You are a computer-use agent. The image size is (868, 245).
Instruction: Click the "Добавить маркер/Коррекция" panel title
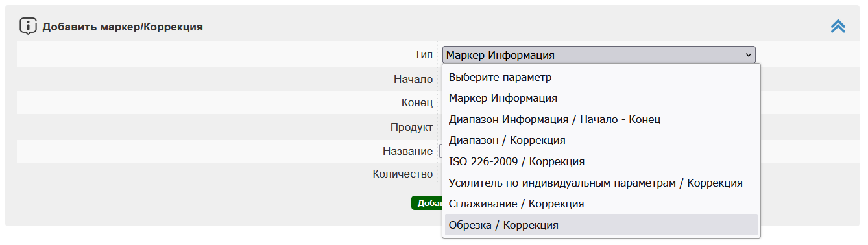[x=123, y=27]
